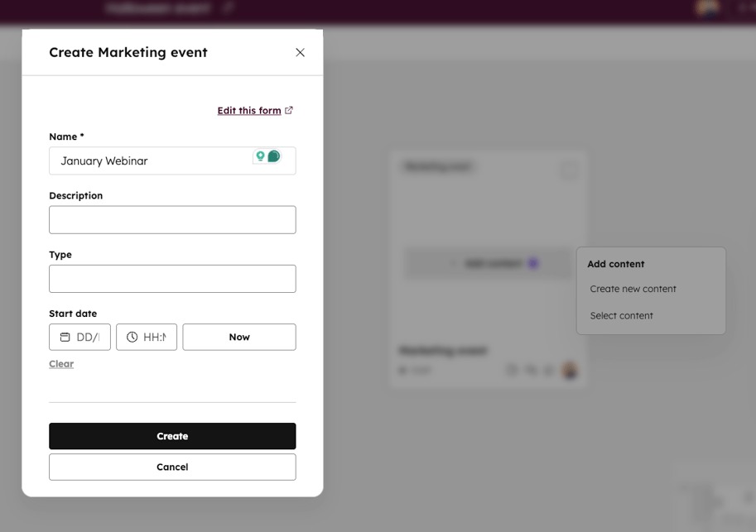
Task: Click the external link icon beside Edit this form
Action: [289, 110]
